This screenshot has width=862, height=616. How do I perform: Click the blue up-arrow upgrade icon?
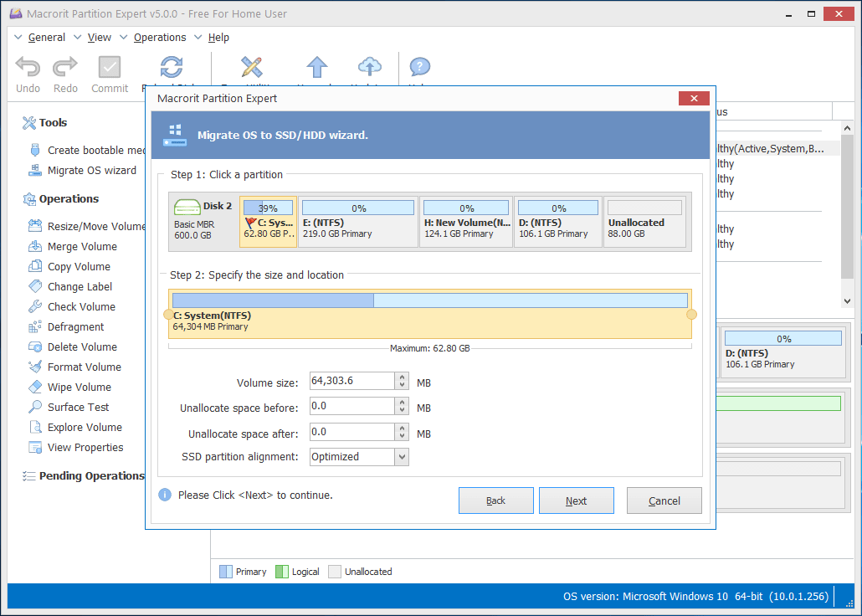(316, 67)
